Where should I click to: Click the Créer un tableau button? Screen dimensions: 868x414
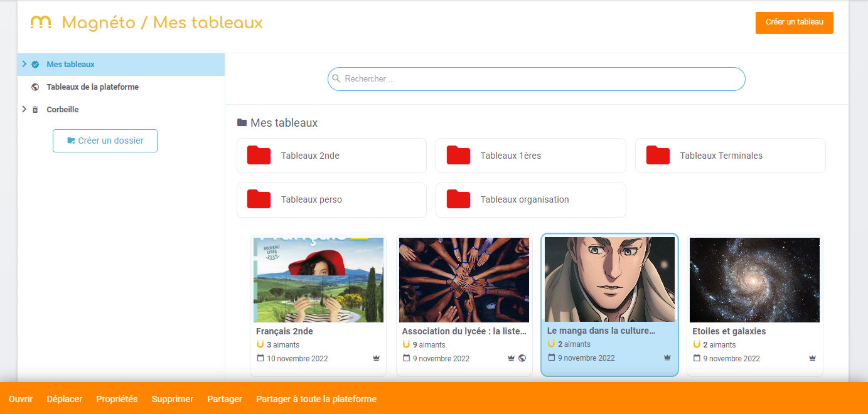pos(795,23)
